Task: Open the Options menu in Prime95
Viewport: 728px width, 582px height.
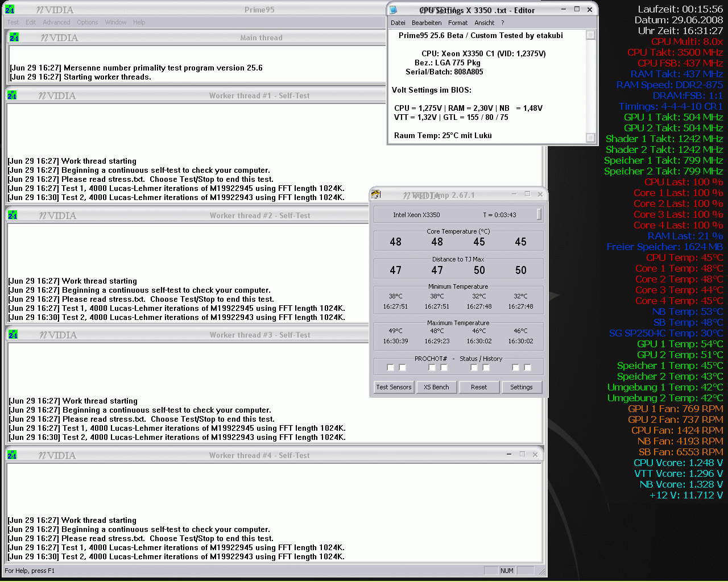Action: point(88,22)
